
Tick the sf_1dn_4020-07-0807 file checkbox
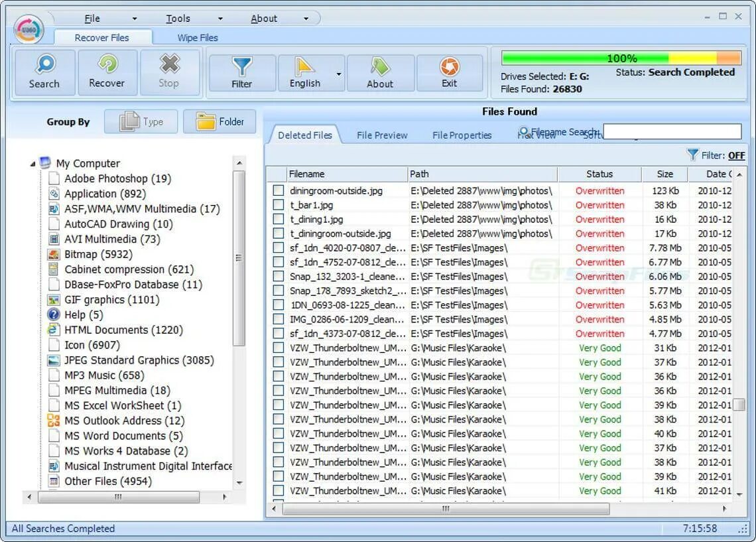click(x=279, y=247)
